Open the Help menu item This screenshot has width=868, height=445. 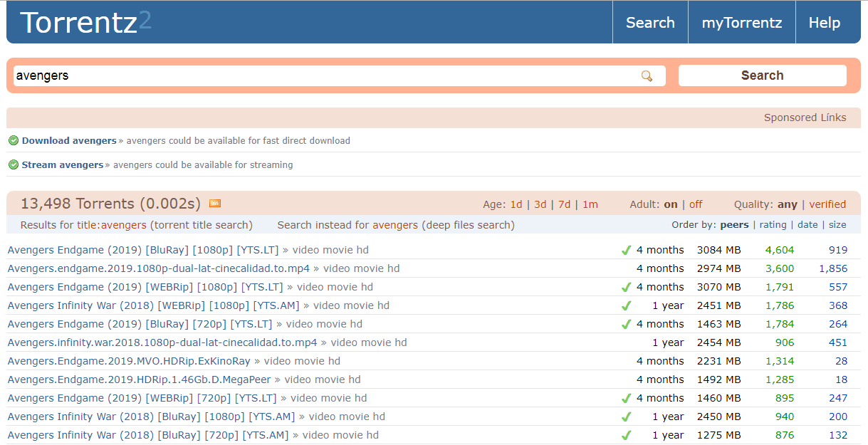click(x=825, y=23)
